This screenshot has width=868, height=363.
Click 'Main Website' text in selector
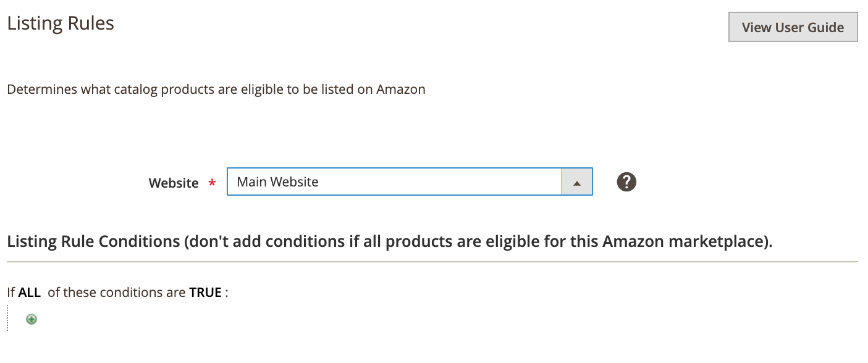(278, 182)
